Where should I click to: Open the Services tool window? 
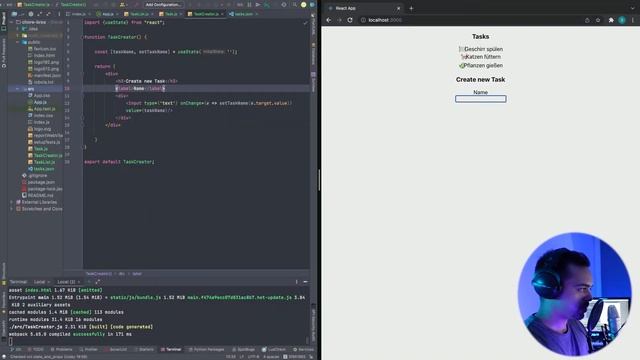tap(303, 349)
